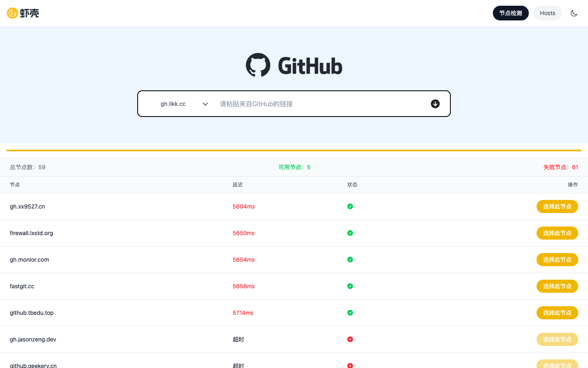Click the 可用节点: 5 counter
This screenshot has width=588, height=368.
294,167
